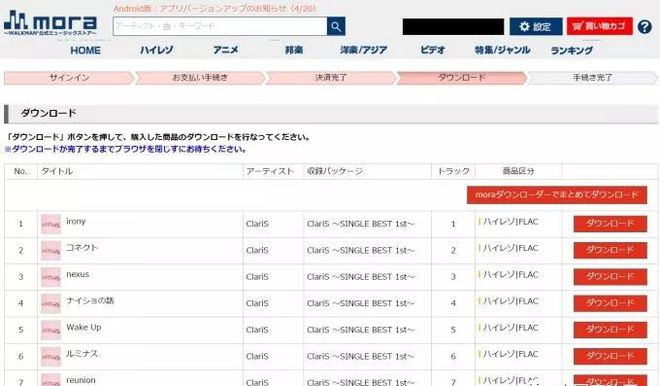
Task: Click the 収録パッケージ column header
Action: (335, 171)
